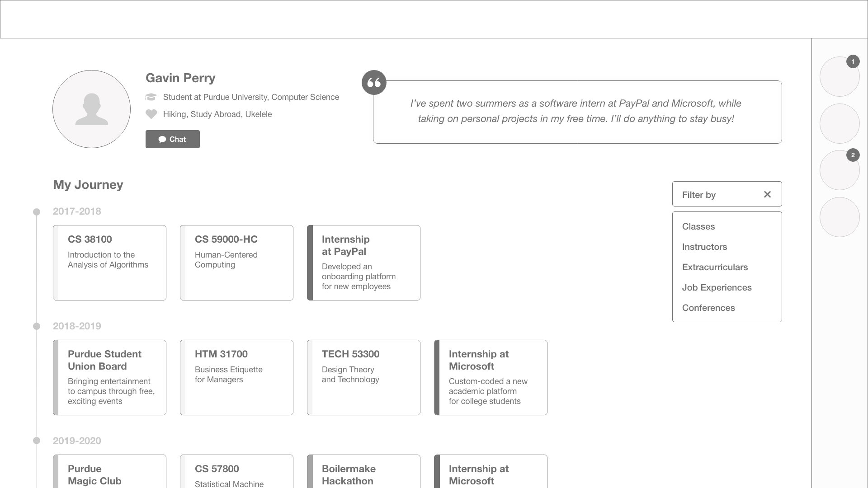
Task: Click the notification badge showing 2
Action: point(853,155)
